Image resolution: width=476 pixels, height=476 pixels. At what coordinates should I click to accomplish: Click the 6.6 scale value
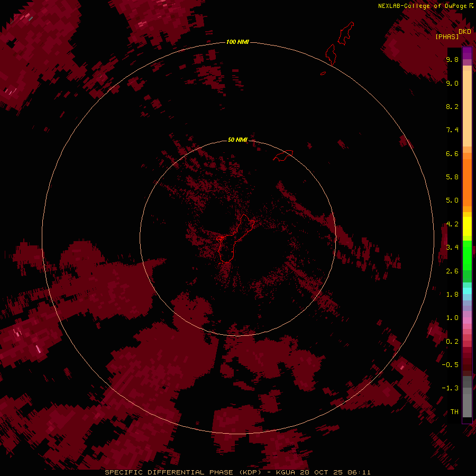pyautogui.click(x=452, y=153)
